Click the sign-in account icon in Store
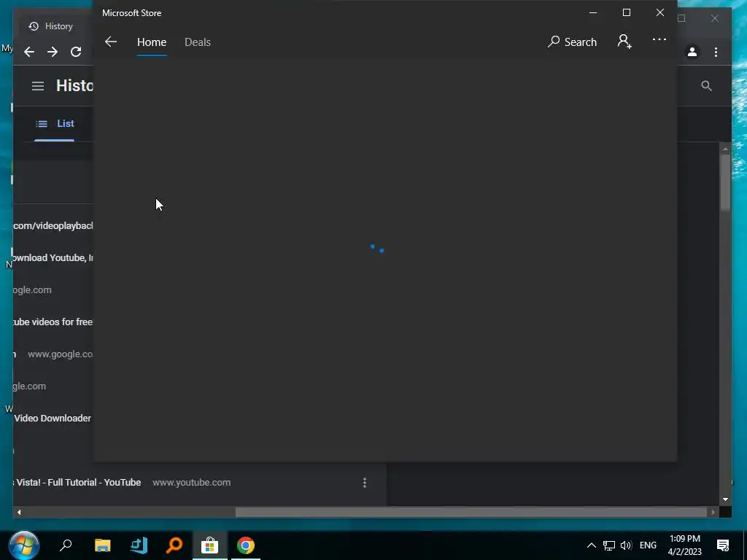 (624, 42)
